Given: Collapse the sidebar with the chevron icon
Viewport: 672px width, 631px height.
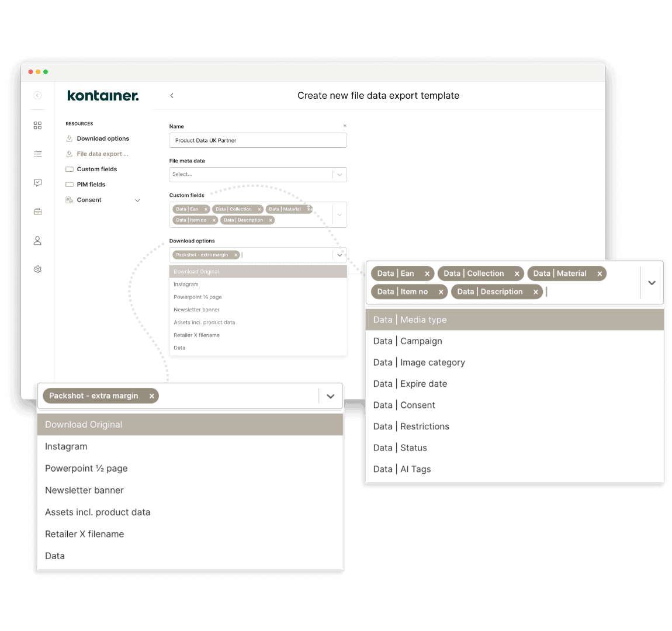Looking at the screenshot, I should 37,95.
